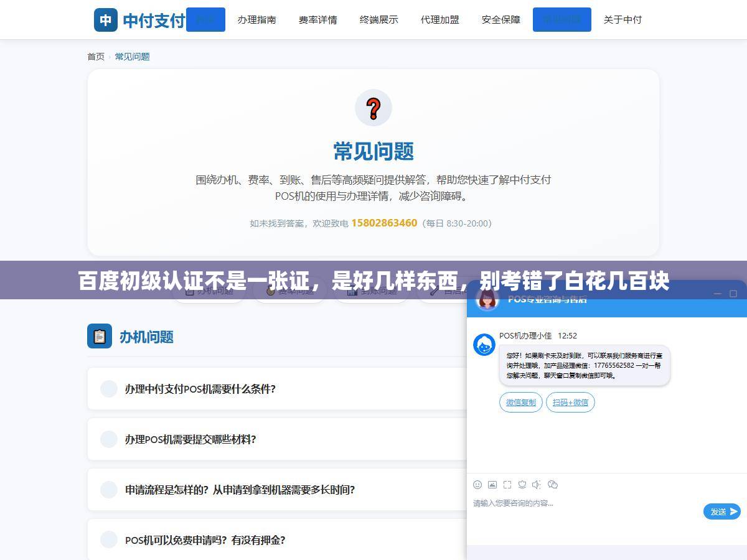Click the 办机问题 section title

146,337
